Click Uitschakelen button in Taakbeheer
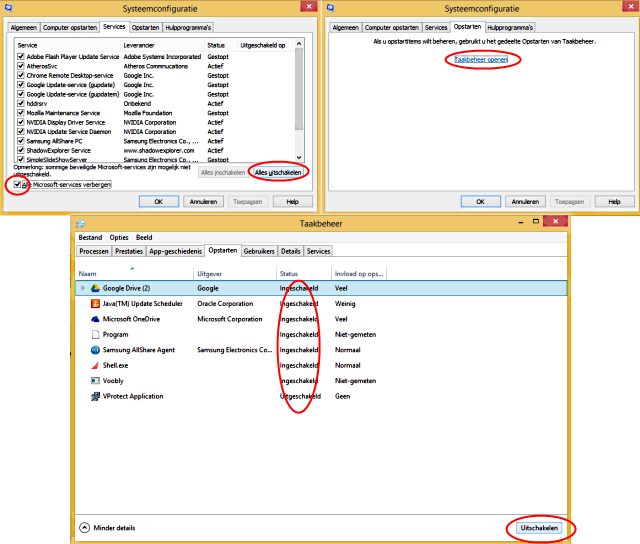640x544 pixels. (539, 528)
